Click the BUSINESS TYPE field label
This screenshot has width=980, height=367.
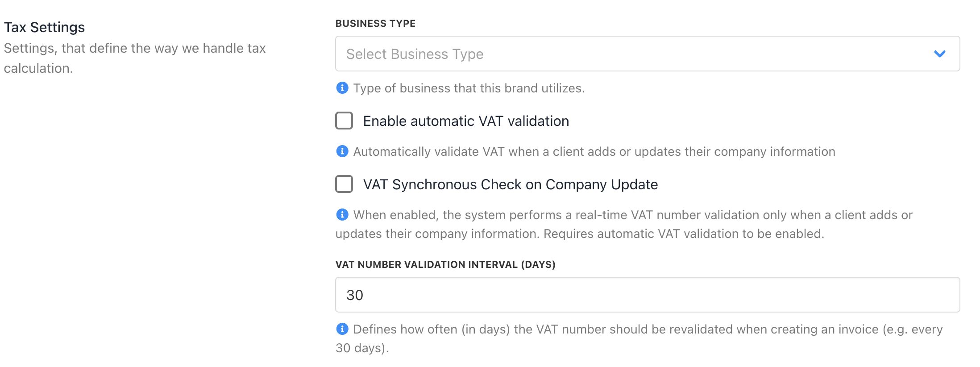point(375,24)
